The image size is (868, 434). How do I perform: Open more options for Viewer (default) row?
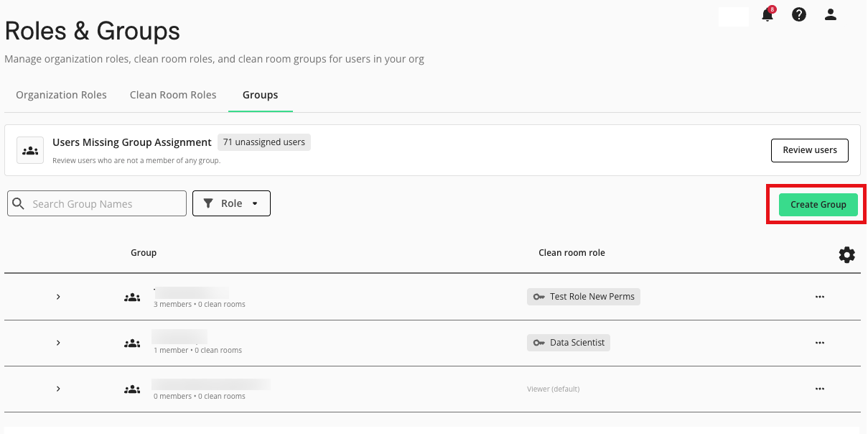[x=820, y=389]
